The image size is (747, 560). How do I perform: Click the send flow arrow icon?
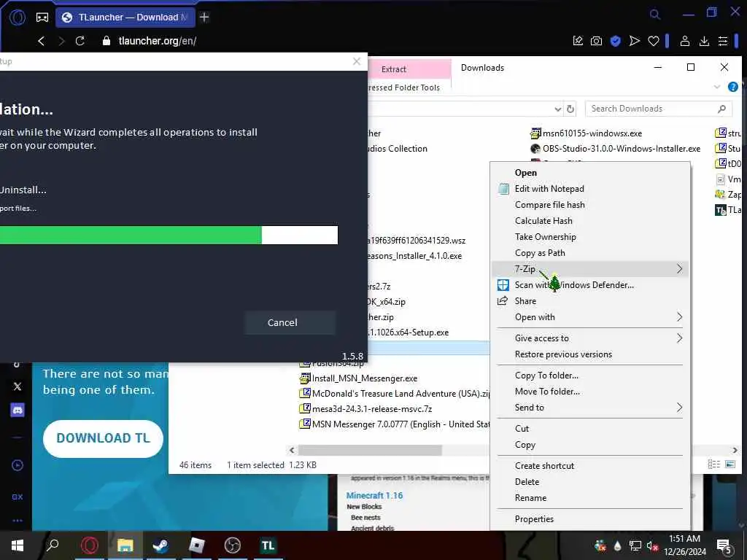pyautogui.click(x=634, y=41)
